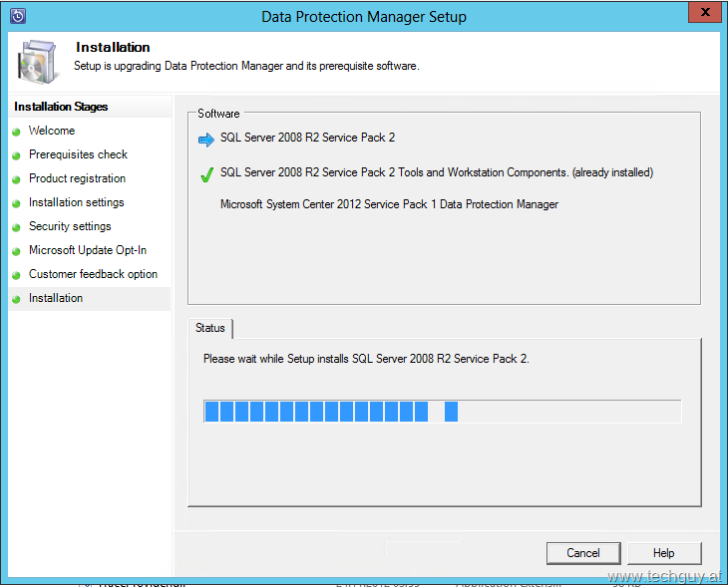Screen dimensions: 728x587
Task: Click 'SQL Server 2008 R2 Service Pack 2' software entry
Action: 307,138
